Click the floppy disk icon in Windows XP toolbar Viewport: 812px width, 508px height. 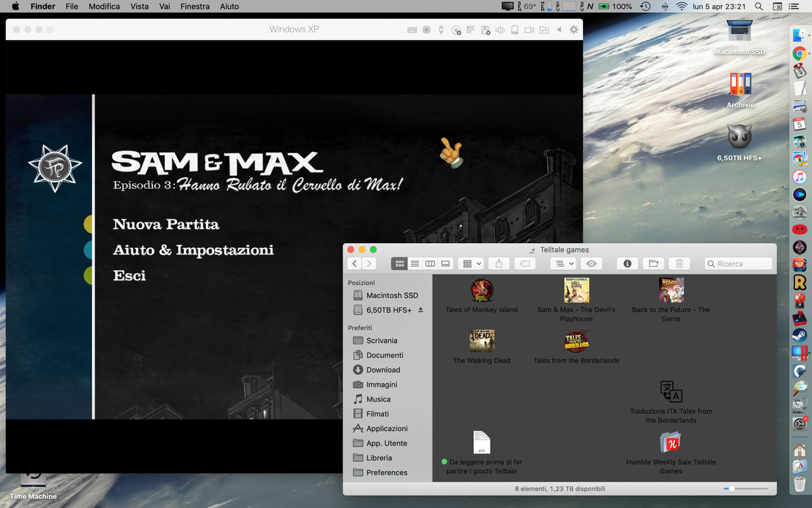(x=485, y=30)
